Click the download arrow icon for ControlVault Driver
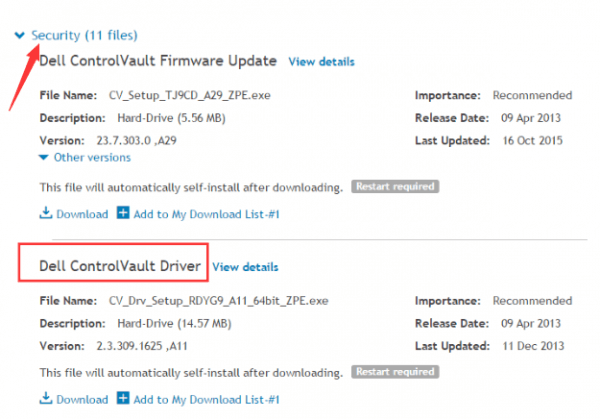Screen dimensions: 600x419 pos(46,398)
